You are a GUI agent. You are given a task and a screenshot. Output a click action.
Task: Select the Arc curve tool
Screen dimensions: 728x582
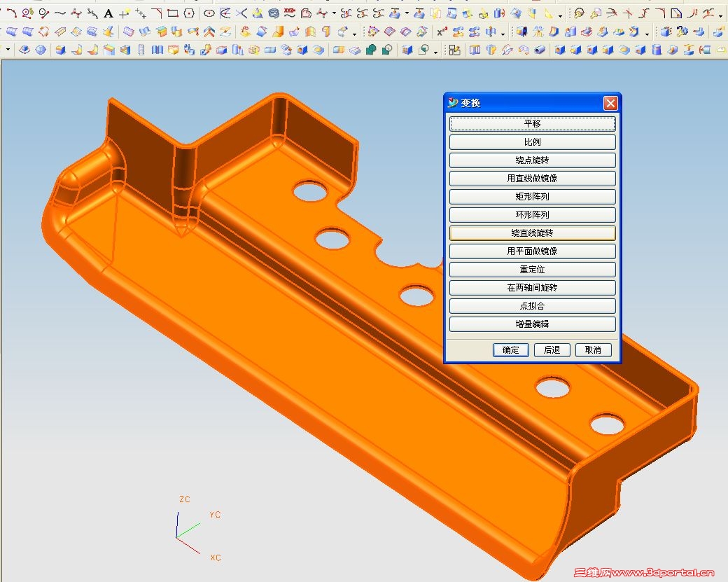tap(12, 13)
